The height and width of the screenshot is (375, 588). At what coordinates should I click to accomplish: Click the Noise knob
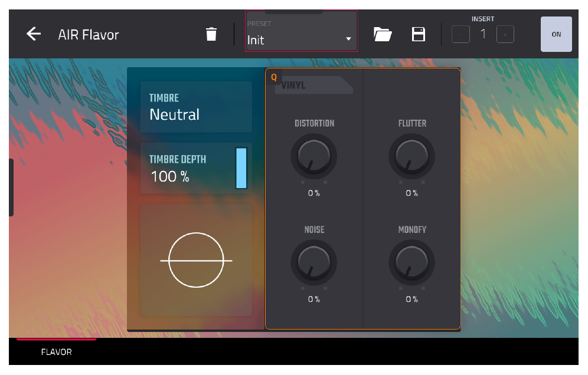[314, 262]
